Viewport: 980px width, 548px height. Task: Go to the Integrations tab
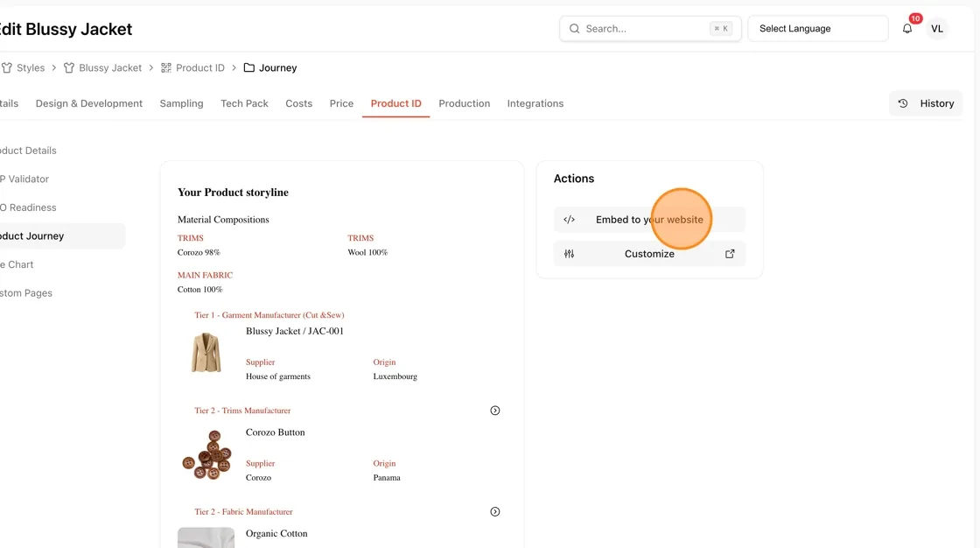535,104
